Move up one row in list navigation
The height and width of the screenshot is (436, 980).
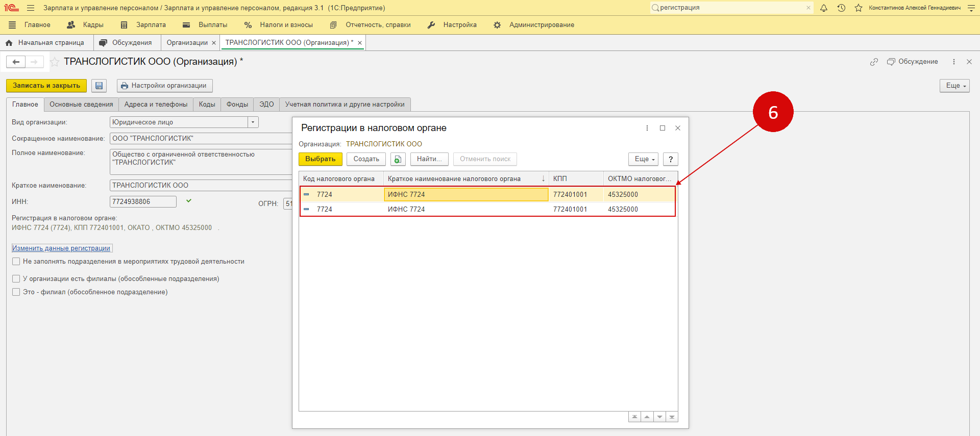coord(647,417)
